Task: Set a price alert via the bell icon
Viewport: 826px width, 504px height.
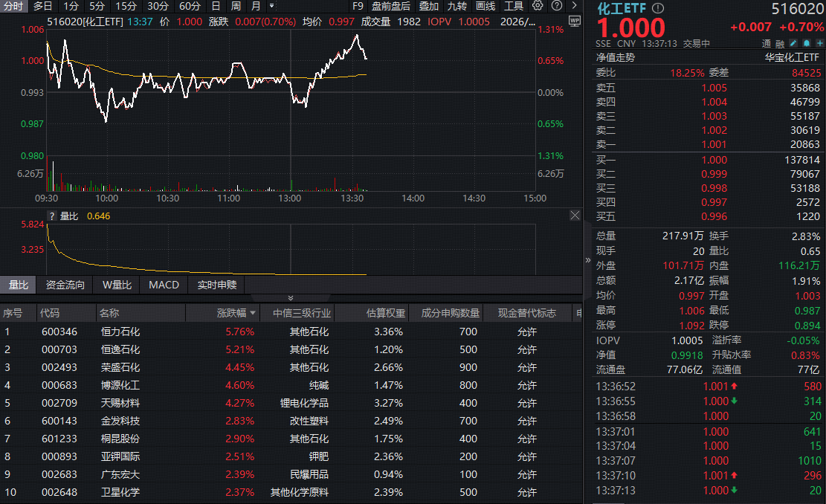Action: 807,43
